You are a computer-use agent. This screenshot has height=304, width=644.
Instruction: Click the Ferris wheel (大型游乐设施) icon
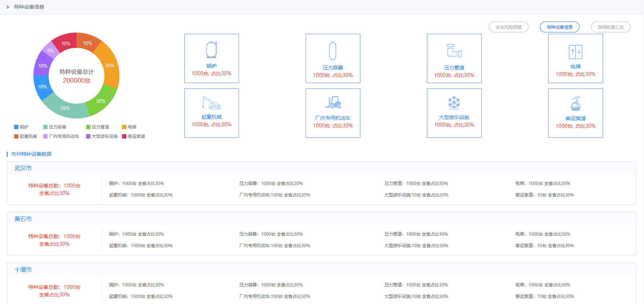(454, 103)
